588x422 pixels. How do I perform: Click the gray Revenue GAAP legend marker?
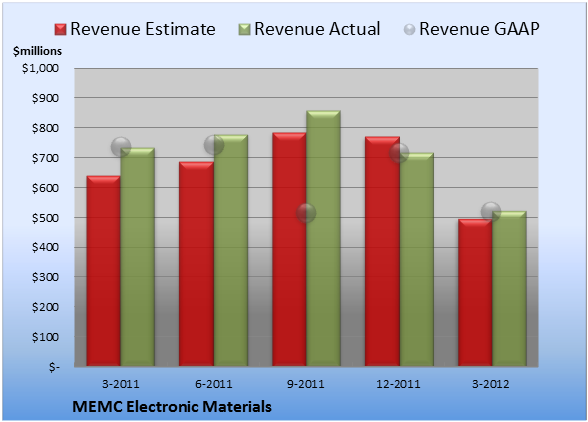tap(410, 30)
